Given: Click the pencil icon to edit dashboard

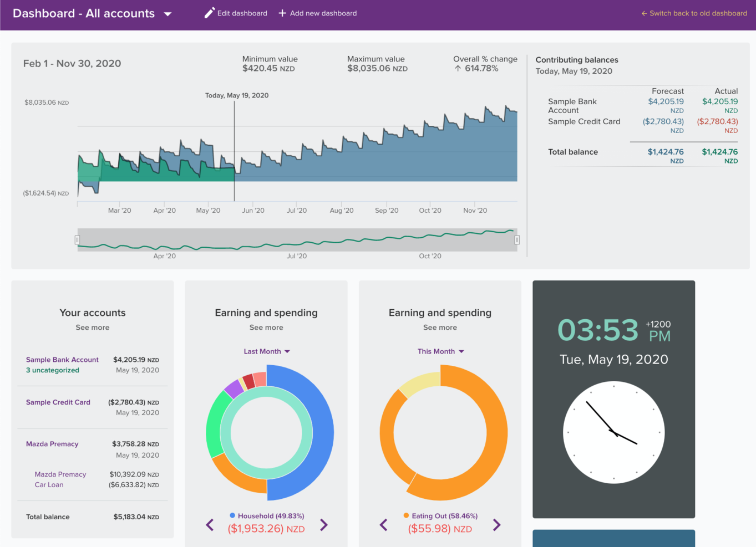Looking at the screenshot, I should click(209, 12).
